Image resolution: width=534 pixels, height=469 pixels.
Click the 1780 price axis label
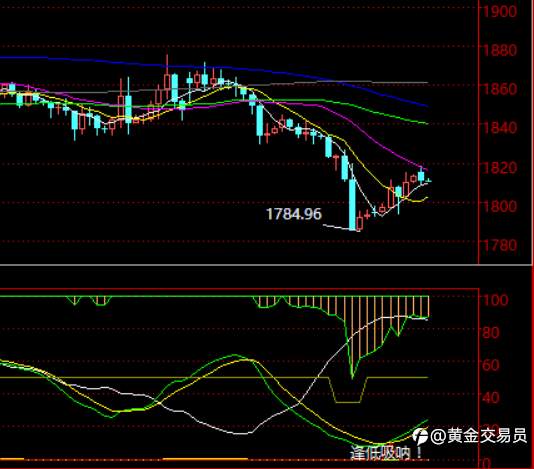[x=500, y=245]
